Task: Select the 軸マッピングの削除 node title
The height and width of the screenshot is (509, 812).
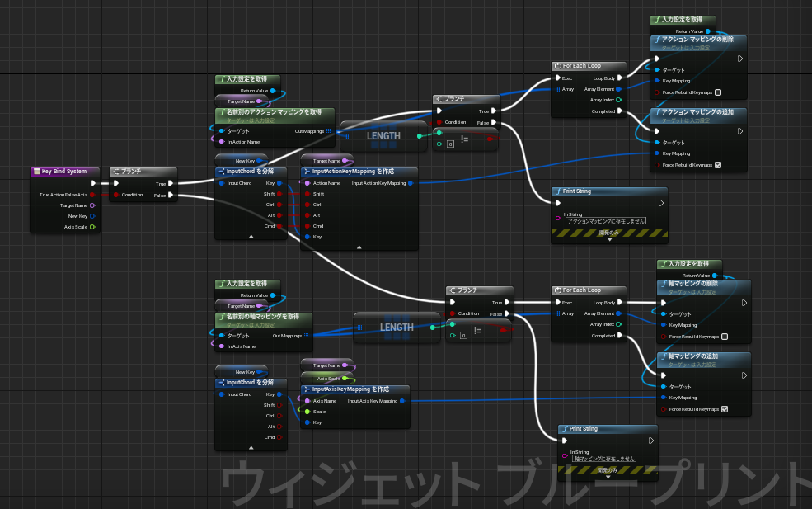Action: pos(693,284)
